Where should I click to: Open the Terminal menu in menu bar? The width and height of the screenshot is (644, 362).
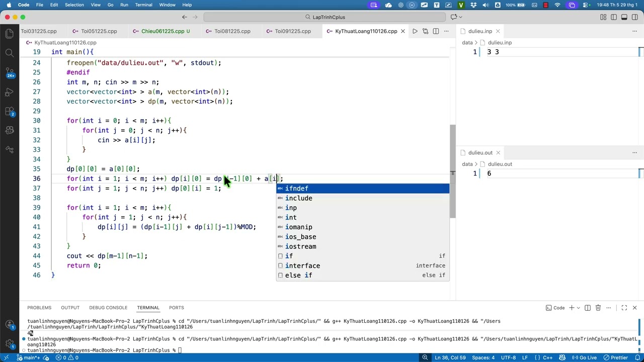143,5
